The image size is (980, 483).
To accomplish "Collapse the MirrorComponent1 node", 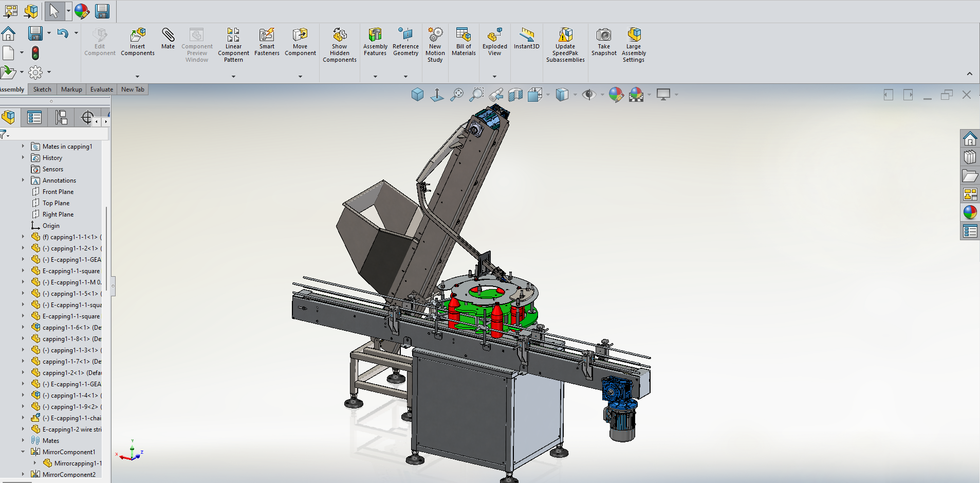I will (23, 452).
